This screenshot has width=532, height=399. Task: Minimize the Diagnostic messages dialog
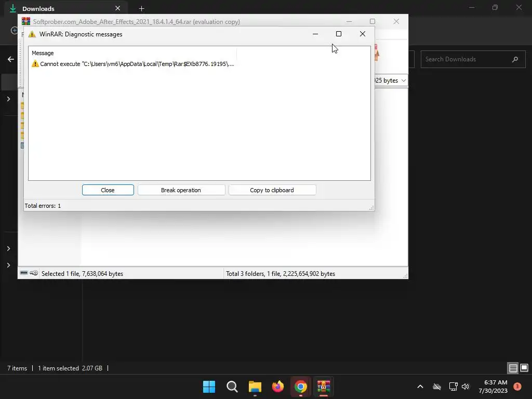(315, 34)
